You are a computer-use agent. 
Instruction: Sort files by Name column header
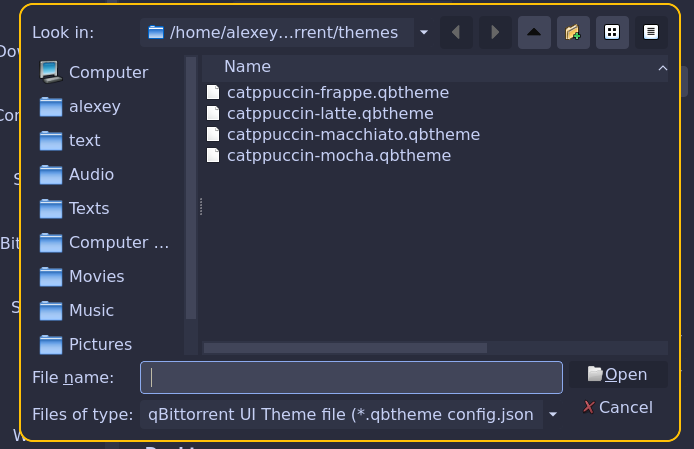tap(247, 67)
